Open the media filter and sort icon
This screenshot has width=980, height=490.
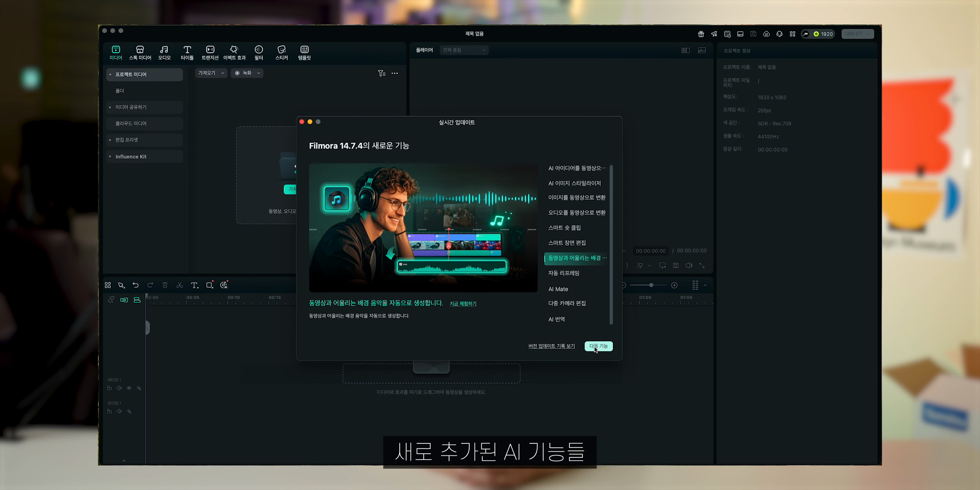click(382, 73)
